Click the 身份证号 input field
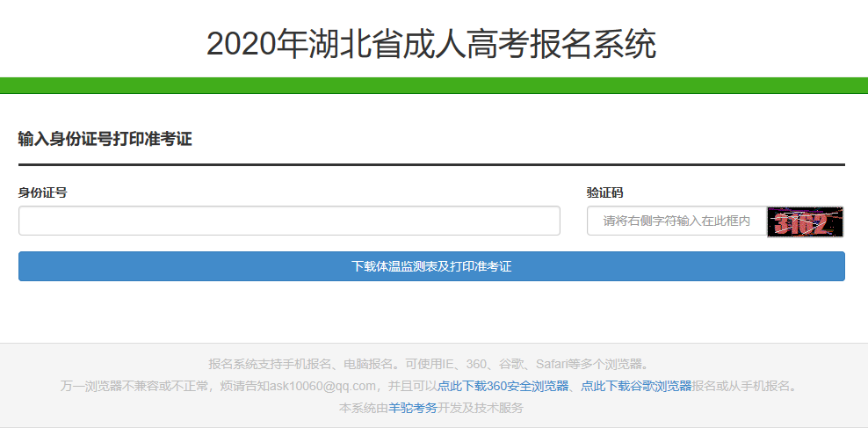868x428 pixels. pyautogui.click(x=289, y=221)
